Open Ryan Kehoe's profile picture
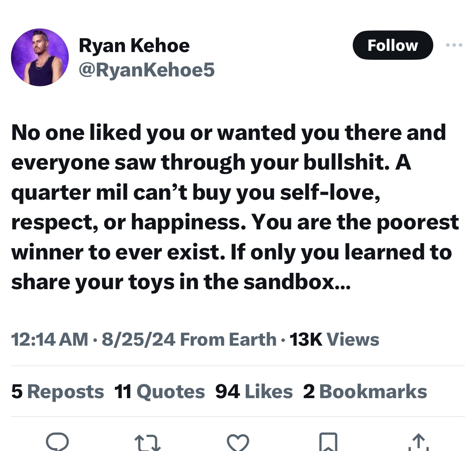This screenshot has width=476, height=451. click(40, 57)
